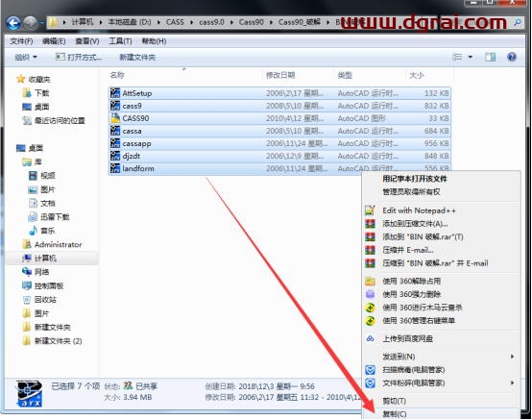
Task: Expand the 文件粉碎(电脑管家) submenu arrow
Action: [512, 383]
